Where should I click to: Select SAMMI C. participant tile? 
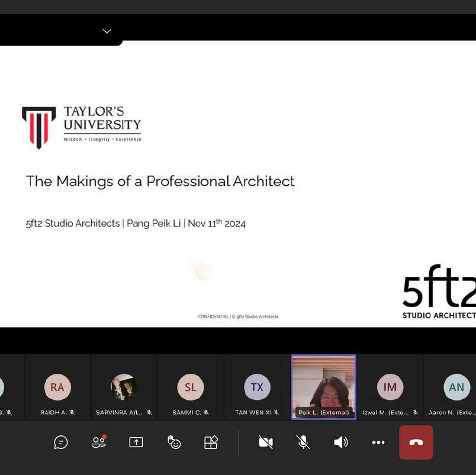point(191,387)
